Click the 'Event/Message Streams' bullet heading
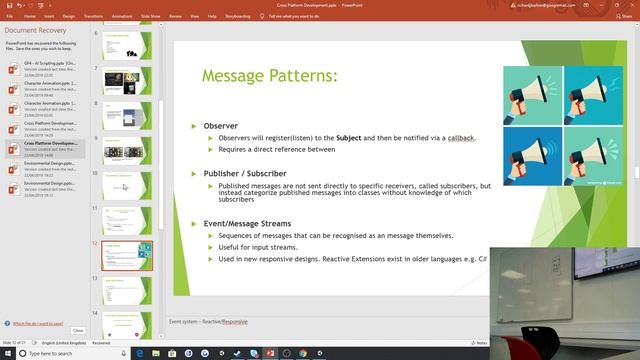Screen dimensions: 640x360 [x=247, y=224]
